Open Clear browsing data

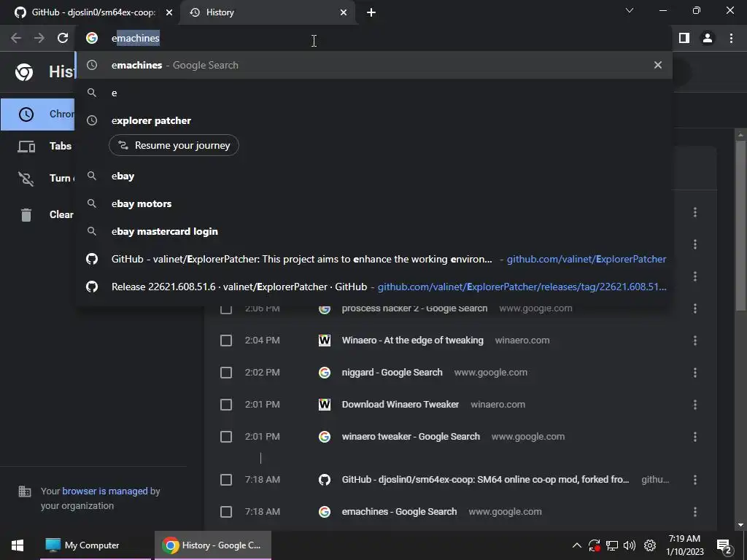pyautogui.click(x=44, y=215)
